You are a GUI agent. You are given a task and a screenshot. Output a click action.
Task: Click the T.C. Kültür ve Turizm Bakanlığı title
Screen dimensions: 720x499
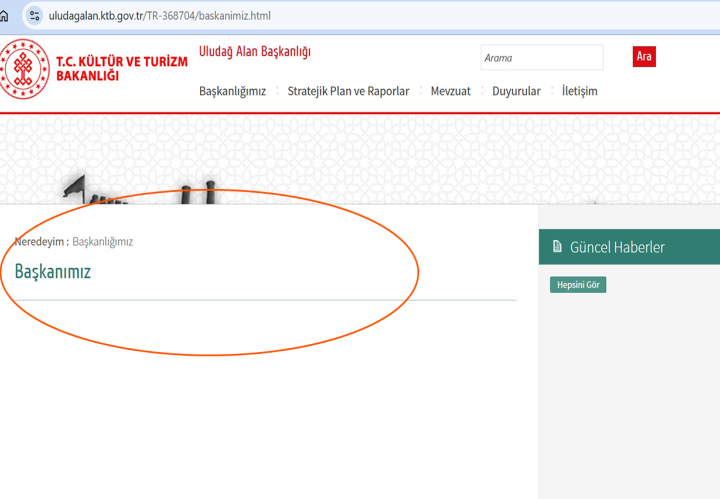click(x=121, y=69)
